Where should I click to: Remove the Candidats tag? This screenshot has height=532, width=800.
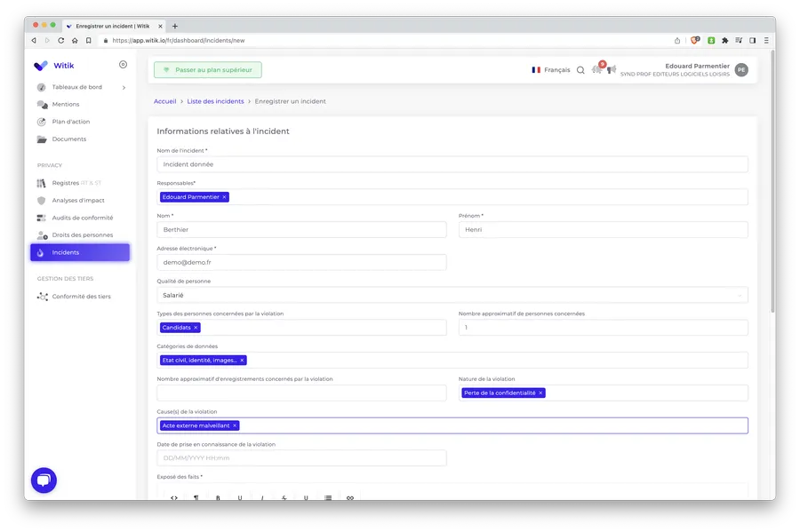pyautogui.click(x=196, y=328)
